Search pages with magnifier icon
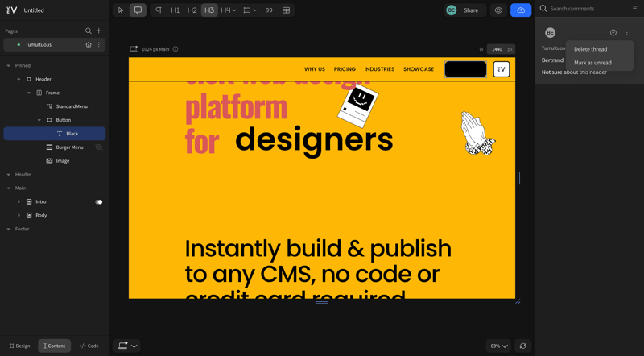Screen dimensions: 644x356 pos(89,31)
